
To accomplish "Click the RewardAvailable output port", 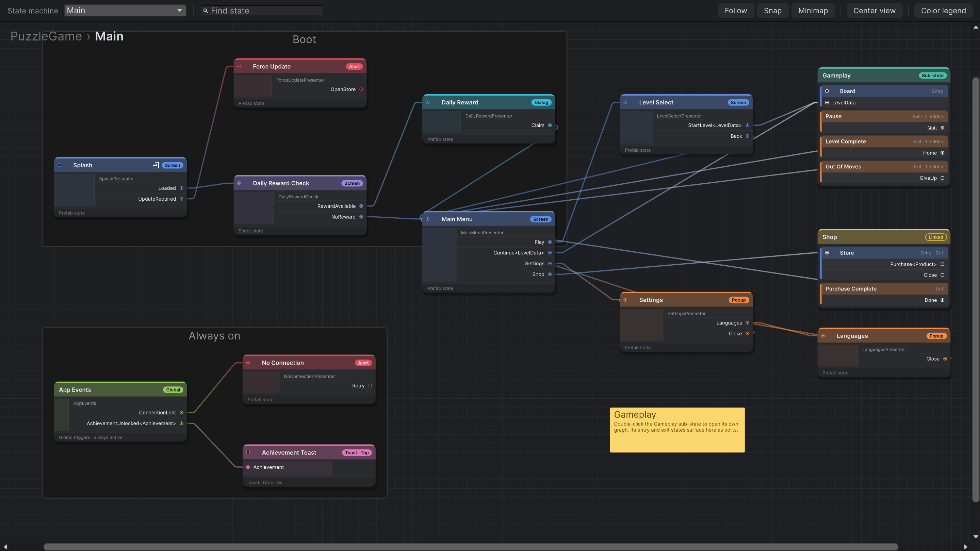I will (361, 206).
